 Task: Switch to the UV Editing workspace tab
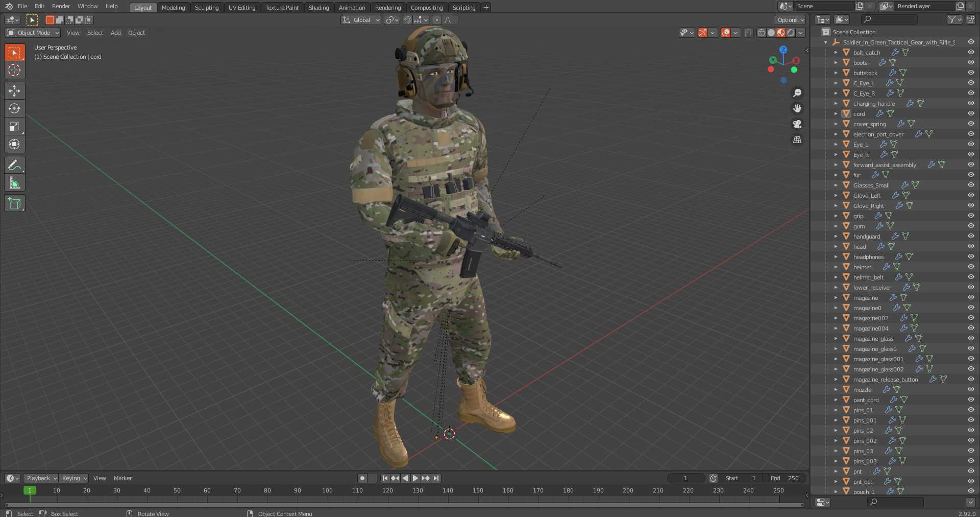pyautogui.click(x=242, y=8)
